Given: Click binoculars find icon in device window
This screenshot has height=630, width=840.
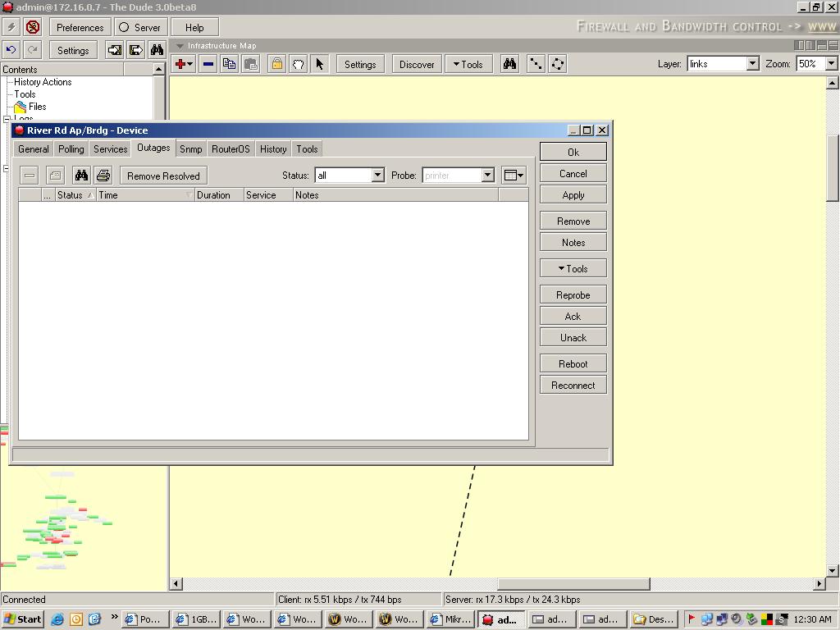Looking at the screenshot, I should (81, 176).
